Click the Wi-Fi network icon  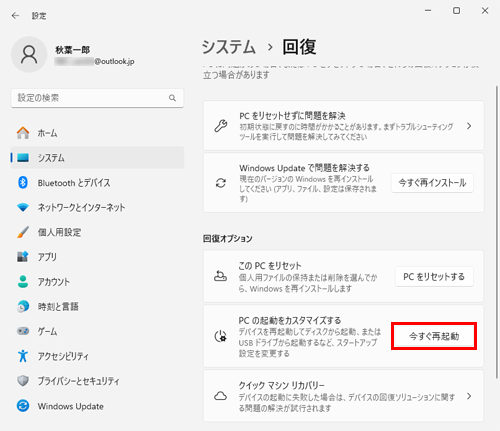tap(23, 207)
